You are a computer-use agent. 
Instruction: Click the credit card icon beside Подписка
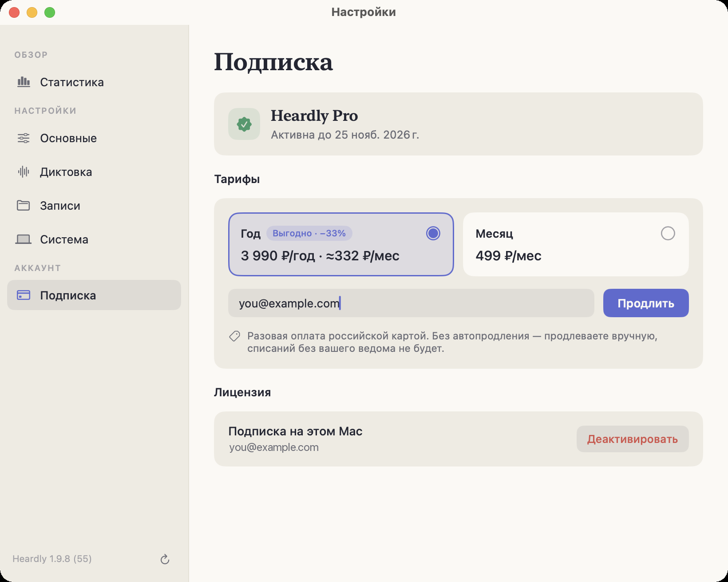tap(24, 295)
